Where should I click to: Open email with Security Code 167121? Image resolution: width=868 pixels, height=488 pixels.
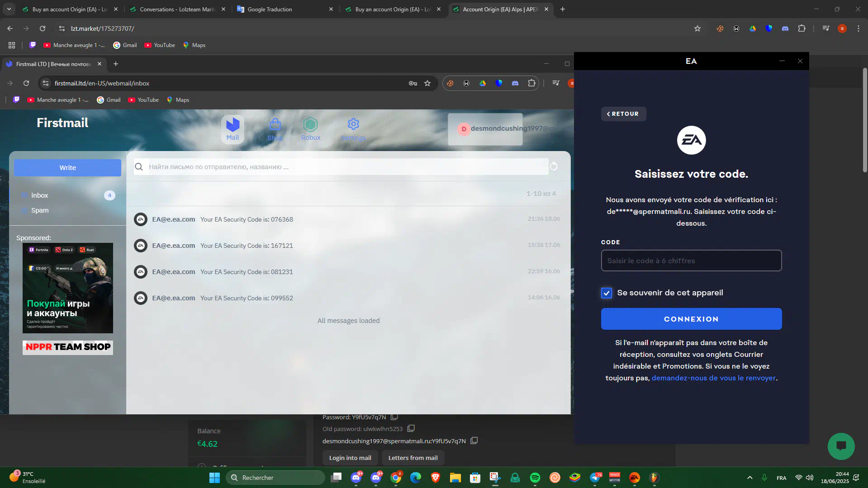(347, 246)
